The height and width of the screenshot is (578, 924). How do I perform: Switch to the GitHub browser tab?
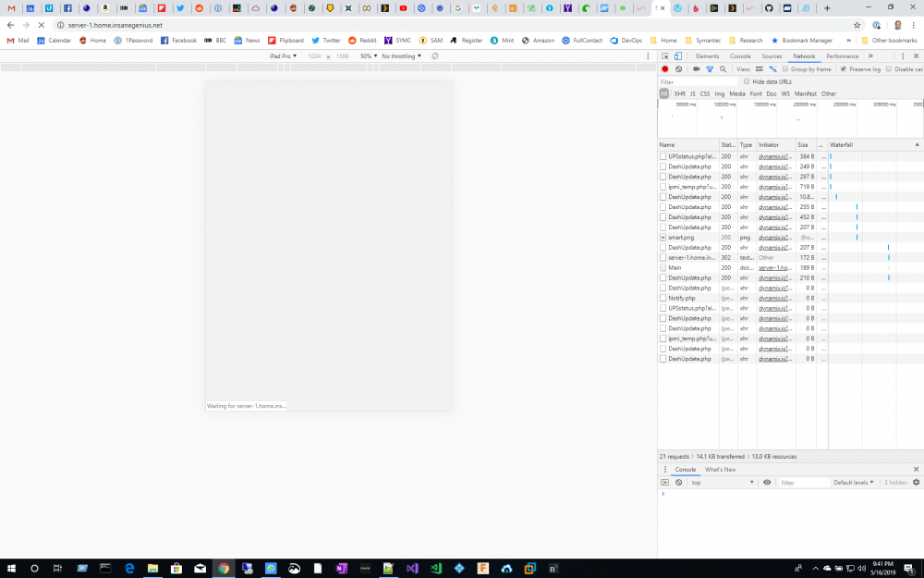769,8
